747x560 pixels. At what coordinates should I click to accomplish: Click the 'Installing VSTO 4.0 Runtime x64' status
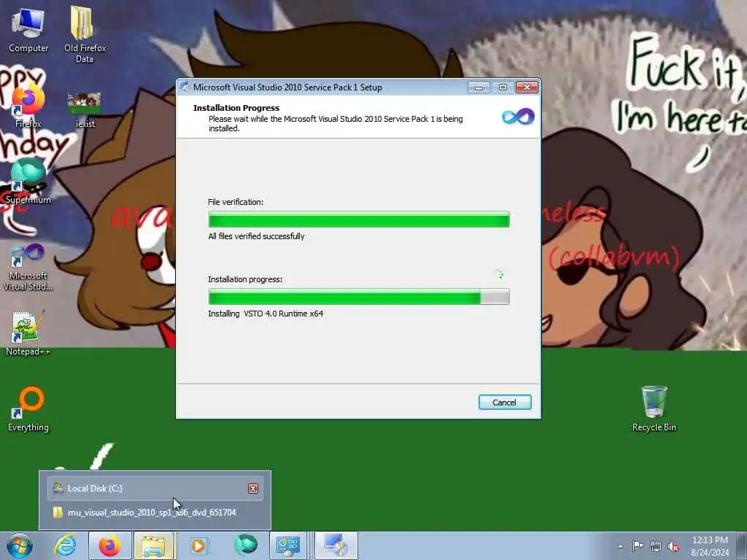tap(266, 314)
